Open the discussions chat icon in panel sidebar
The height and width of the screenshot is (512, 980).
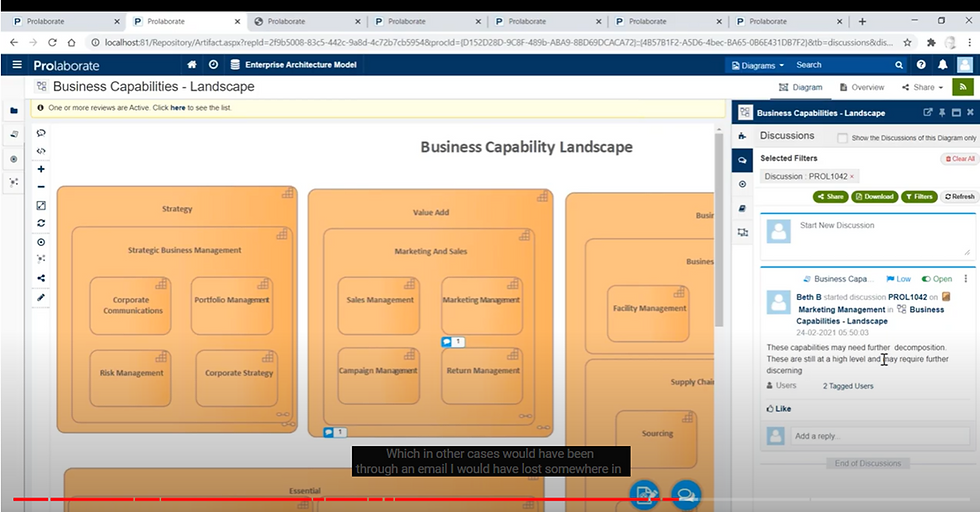(742, 160)
